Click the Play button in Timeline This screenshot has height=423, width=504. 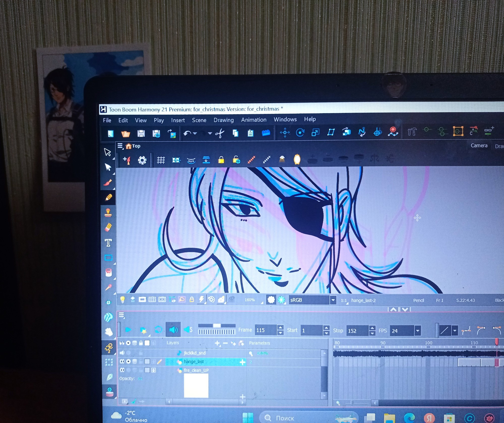(x=128, y=329)
